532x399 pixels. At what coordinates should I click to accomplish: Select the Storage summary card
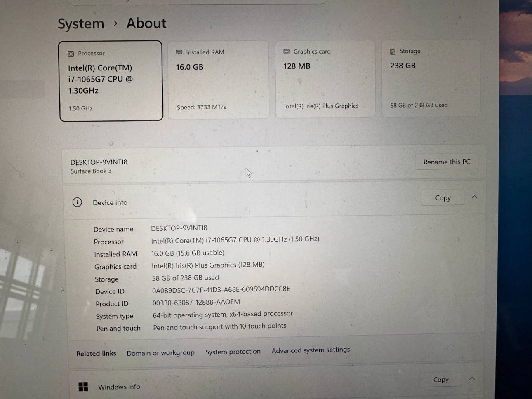(431, 78)
